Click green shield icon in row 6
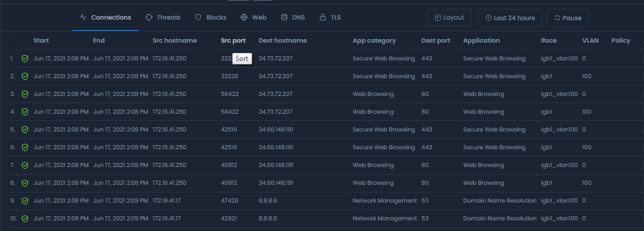This screenshot has height=231, width=644. [25, 147]
